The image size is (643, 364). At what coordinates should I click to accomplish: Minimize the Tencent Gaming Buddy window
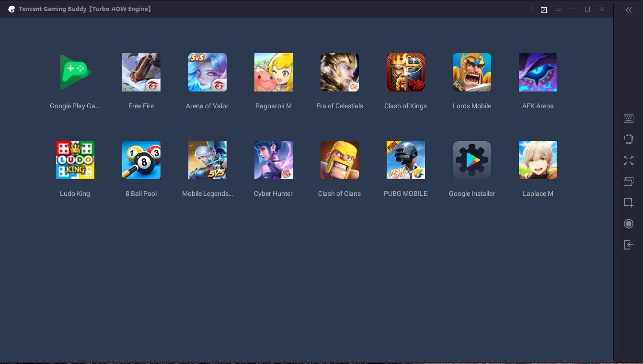(x=573, y=9)
